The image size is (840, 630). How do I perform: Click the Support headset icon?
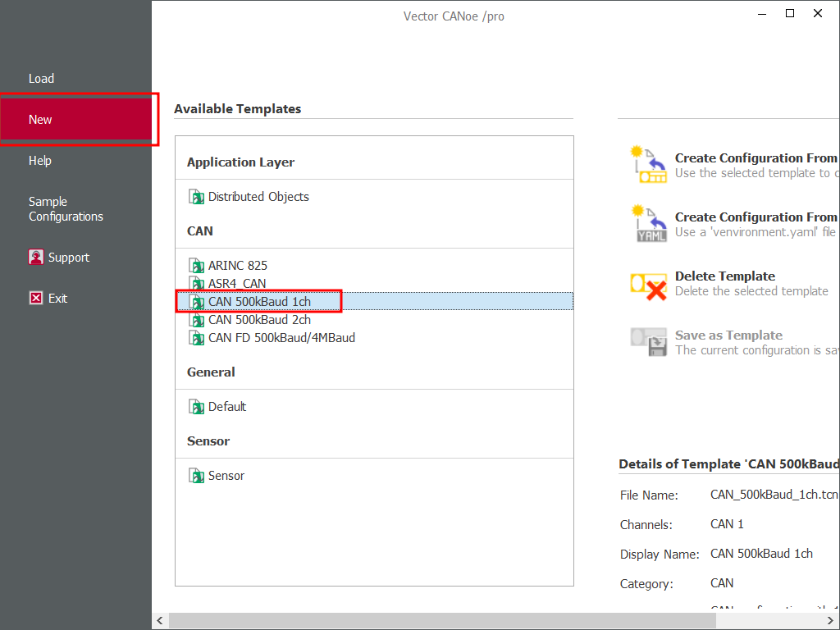pyautogui.click(x=36, y=257)
